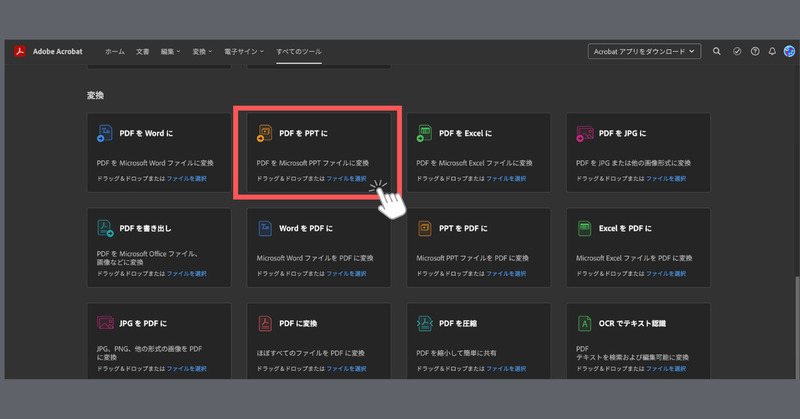Click 'Microsoft Word ファイルを PDF に変換' description
800x419 pixels.
pos(315,258)
